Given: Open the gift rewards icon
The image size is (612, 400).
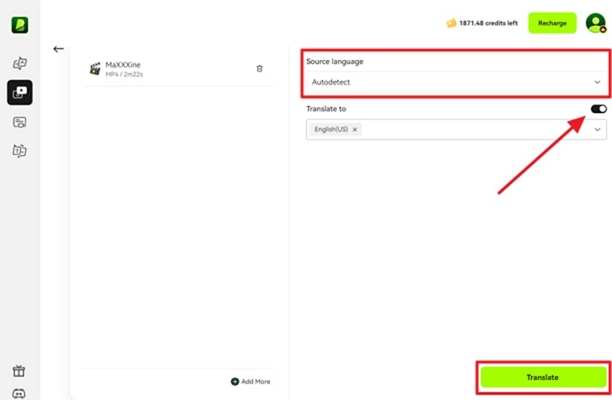Looking at the screenshot, I should click(19, 371).
